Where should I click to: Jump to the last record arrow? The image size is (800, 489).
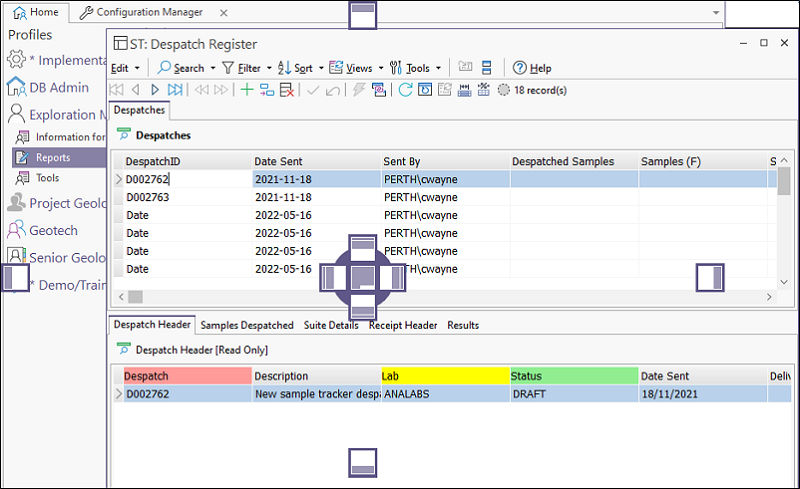(173, 90)
